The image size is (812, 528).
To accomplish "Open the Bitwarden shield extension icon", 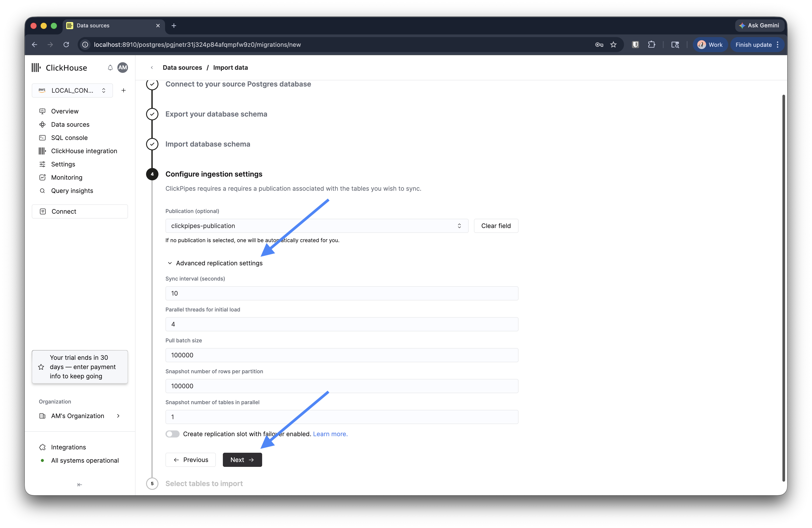I will (x=635, y=45).
